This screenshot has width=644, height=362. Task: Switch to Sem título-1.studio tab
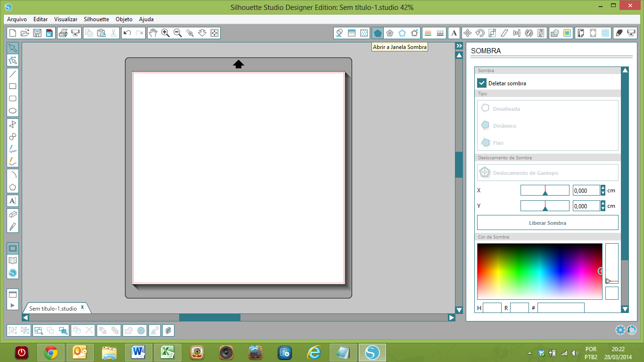(x=53, y=308)
